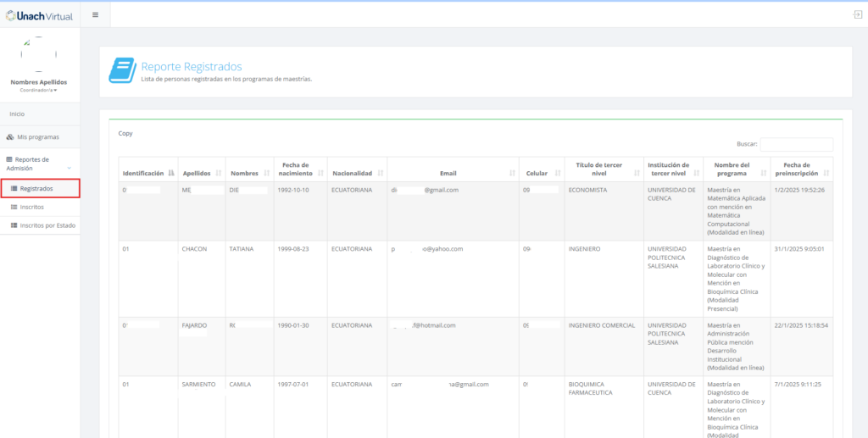Click the hamburger menu toggle icon

pyautogui.click(x=95, y=14)
